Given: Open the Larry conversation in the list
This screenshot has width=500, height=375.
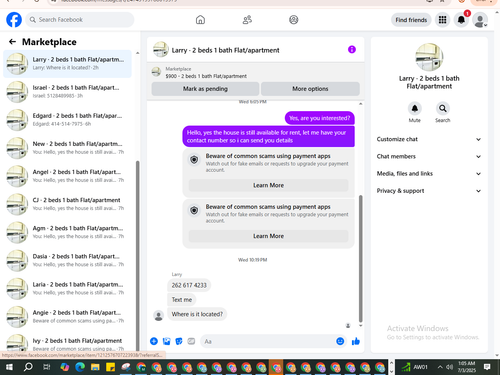Looking at the screenshot, I should point(68,64).
